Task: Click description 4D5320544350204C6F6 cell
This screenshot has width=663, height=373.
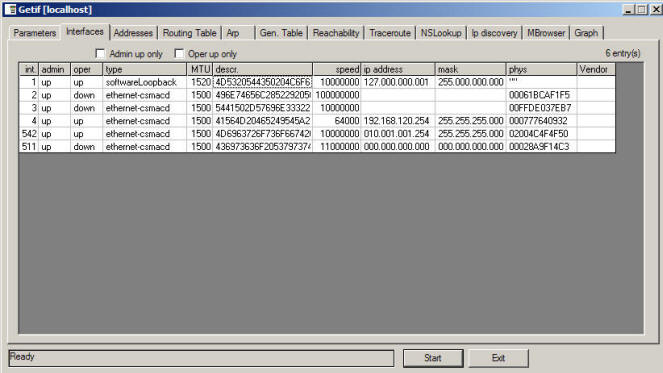Action: coord(263,82)
